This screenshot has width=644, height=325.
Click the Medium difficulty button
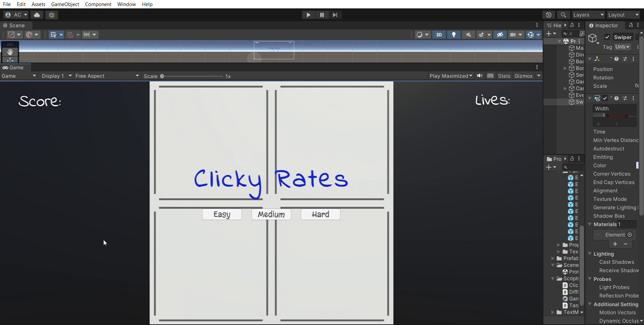pyautogui.click(x=271, y=215)
